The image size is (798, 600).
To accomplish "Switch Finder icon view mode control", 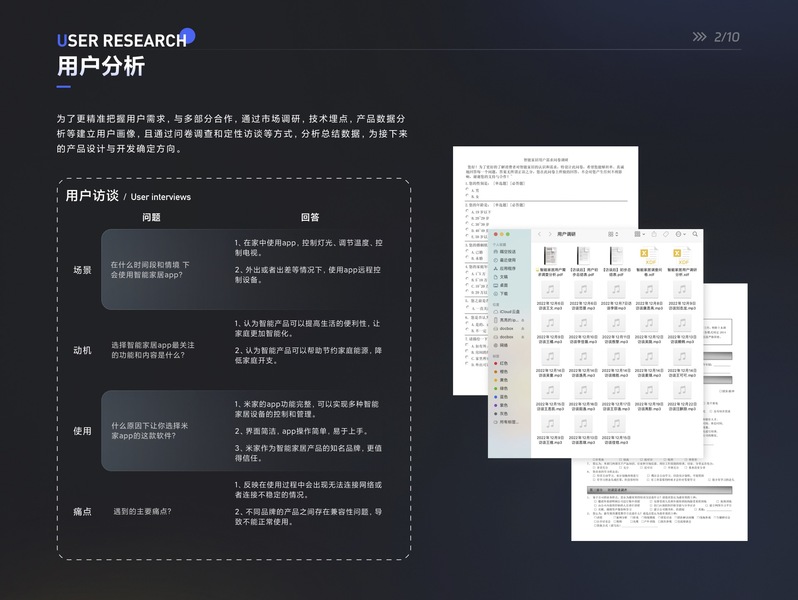I will coord(613,234).
